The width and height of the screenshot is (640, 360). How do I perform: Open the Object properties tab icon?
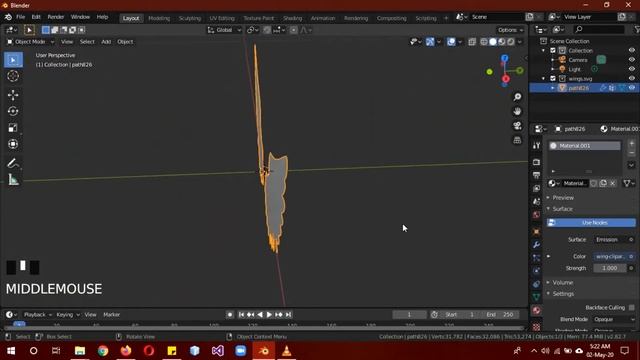[x=536, y=232]
